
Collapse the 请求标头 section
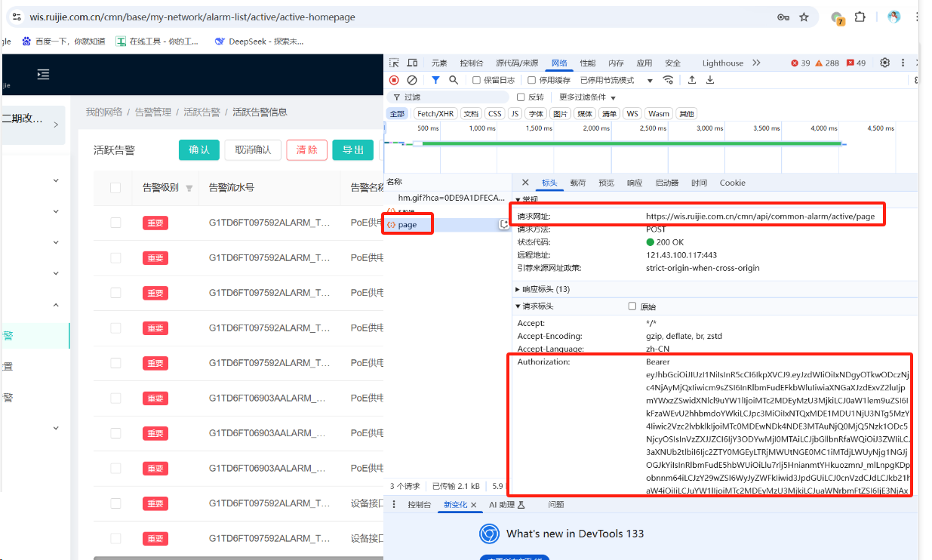pos(534,306)
